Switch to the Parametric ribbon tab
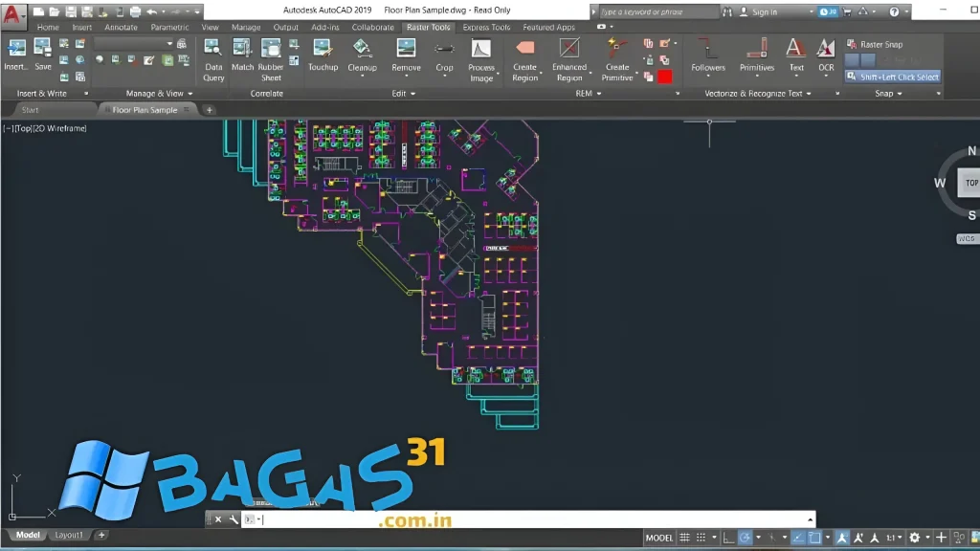Viewport: 980px width, 551px height. (x=169, y=28)
